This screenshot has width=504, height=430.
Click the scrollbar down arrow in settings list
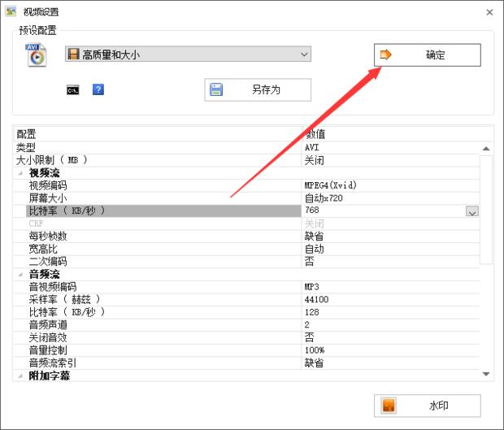(x=487, y=374)
